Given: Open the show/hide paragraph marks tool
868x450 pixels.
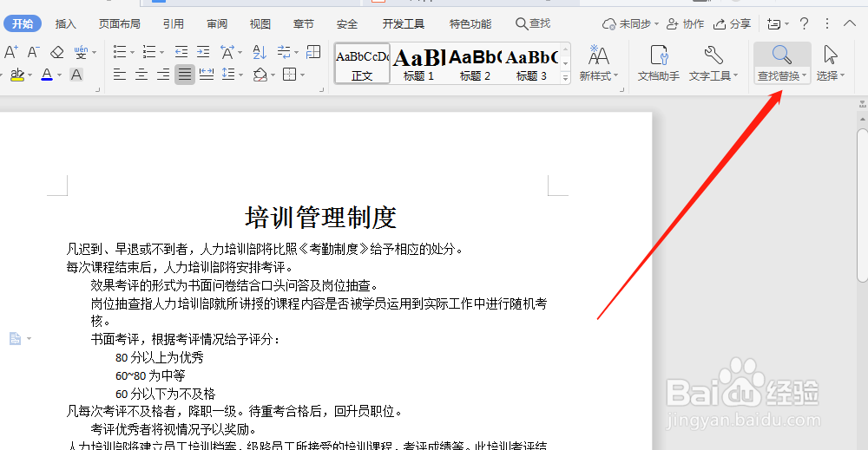Looking at the screenshot, I should click(x=284, y=53).
